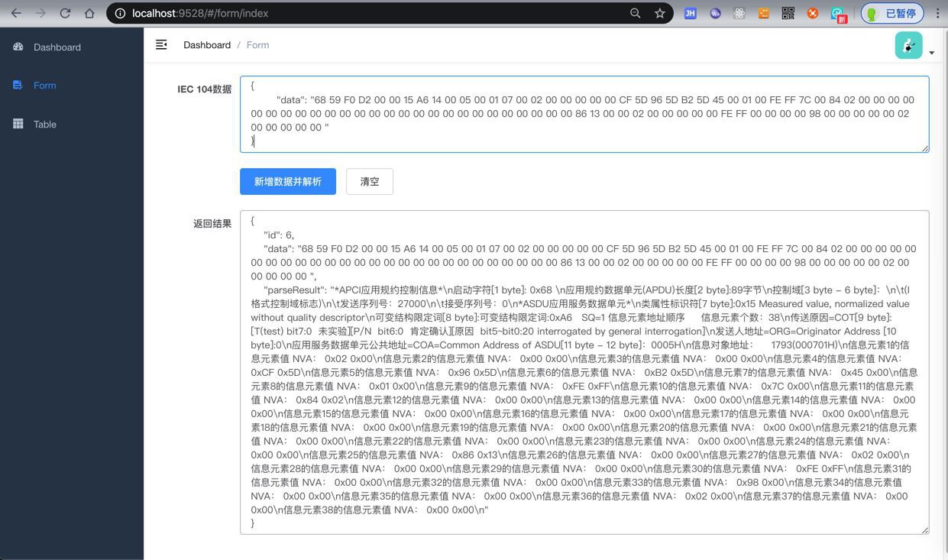
Task: Click the site information icon in address bar
Action: (120, 13)
